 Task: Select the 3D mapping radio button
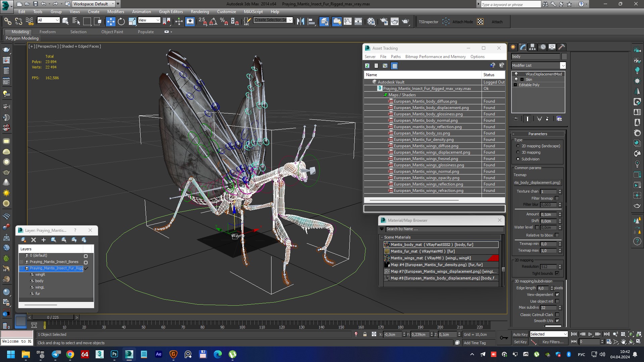click(x=518, y=152)
